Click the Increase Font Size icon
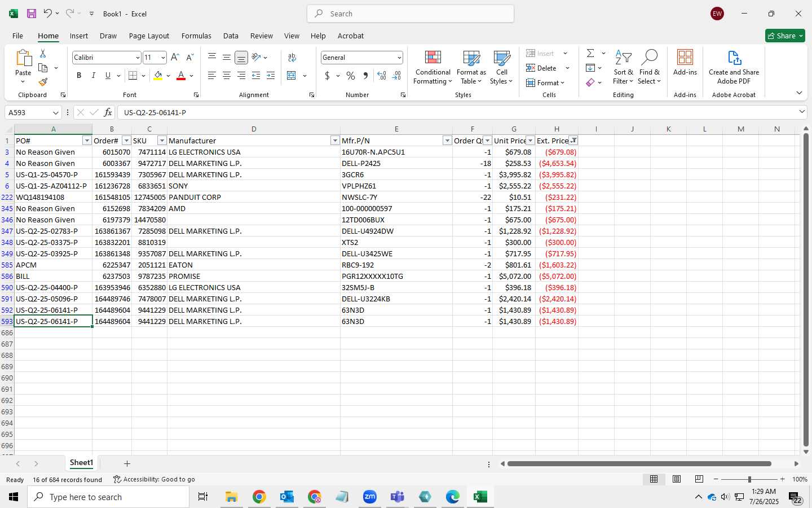Screen dimensions: 812x508 click(x=175, y=58)
